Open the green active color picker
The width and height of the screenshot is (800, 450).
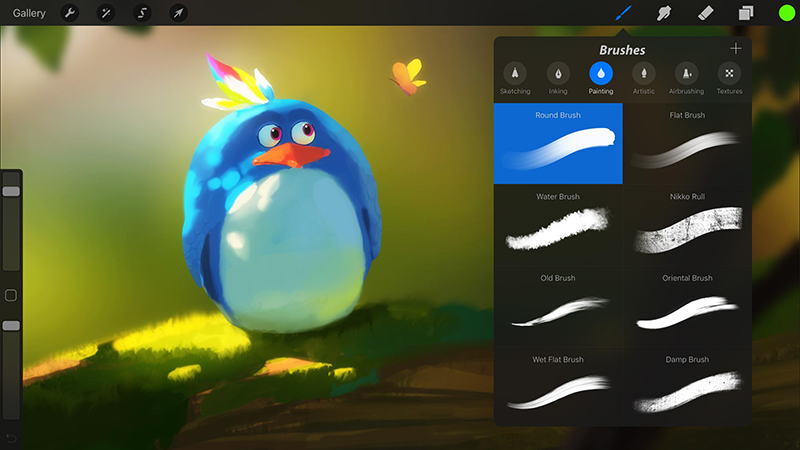787,13
